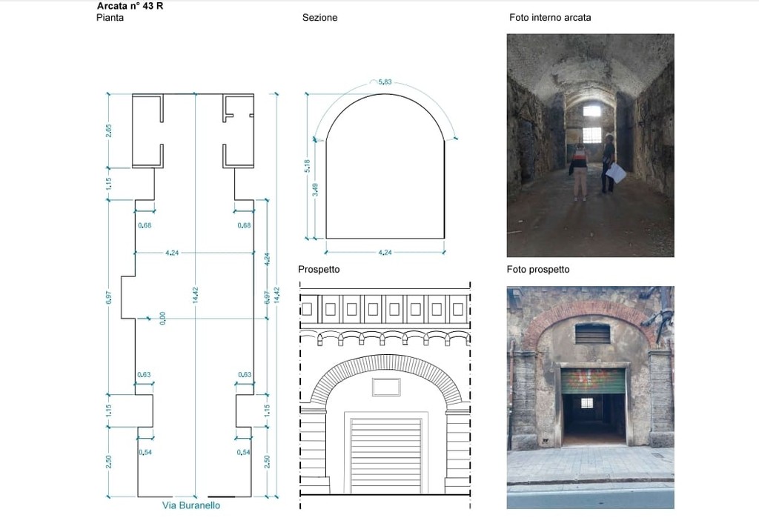The width and height of the screenshot is (759, 532).
Task: Select the '5.18' height dimension
Action: coord(307,166)
